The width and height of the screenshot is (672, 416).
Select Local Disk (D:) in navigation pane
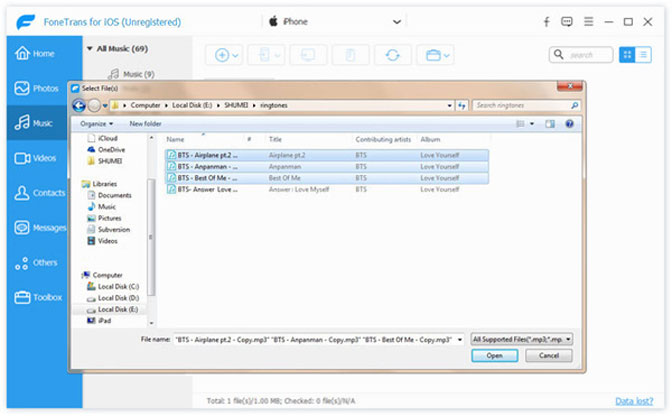coord(113,298)
